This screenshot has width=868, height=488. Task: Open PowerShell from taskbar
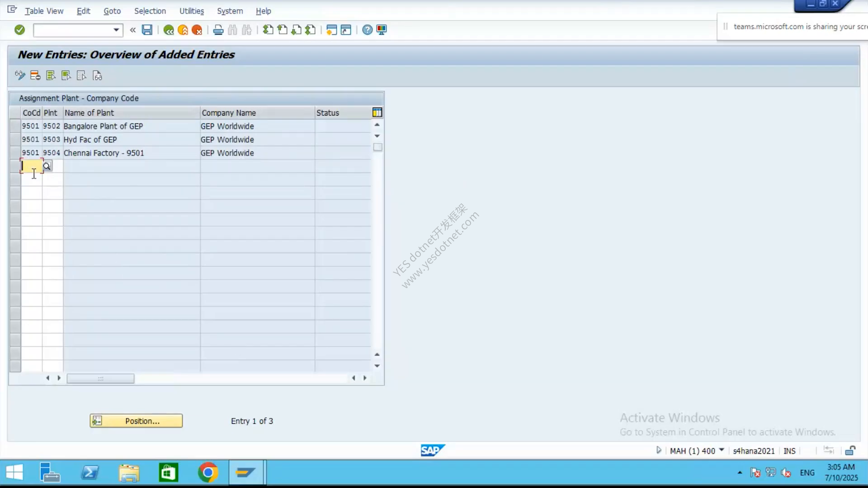[x=90, y=473]
